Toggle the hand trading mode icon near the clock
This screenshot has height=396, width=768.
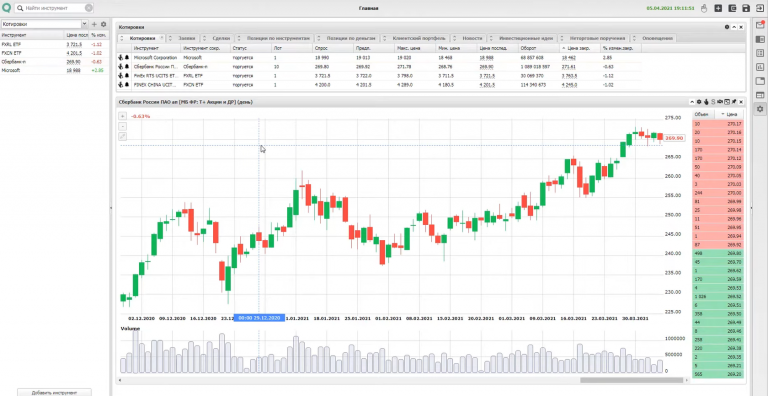point(704,8)
